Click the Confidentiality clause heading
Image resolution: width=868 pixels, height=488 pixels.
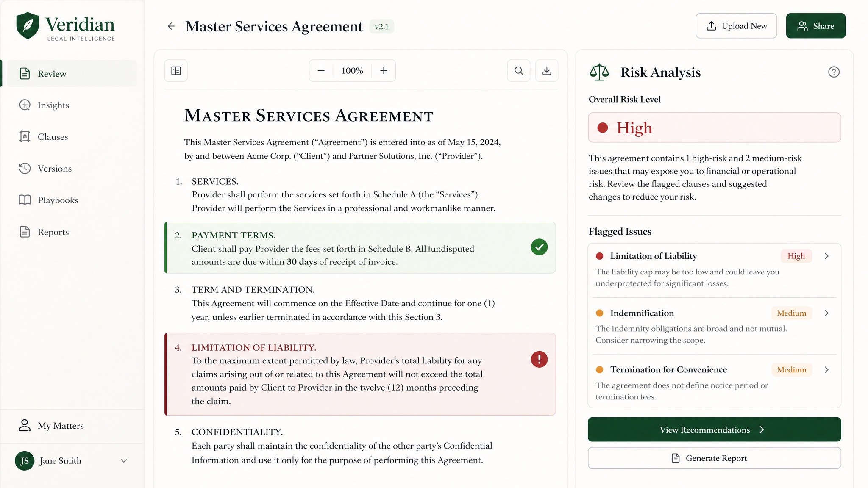point(237,432)
